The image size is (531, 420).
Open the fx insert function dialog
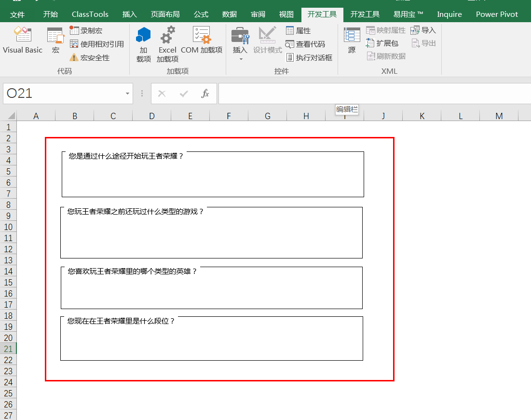pos(205,94)
